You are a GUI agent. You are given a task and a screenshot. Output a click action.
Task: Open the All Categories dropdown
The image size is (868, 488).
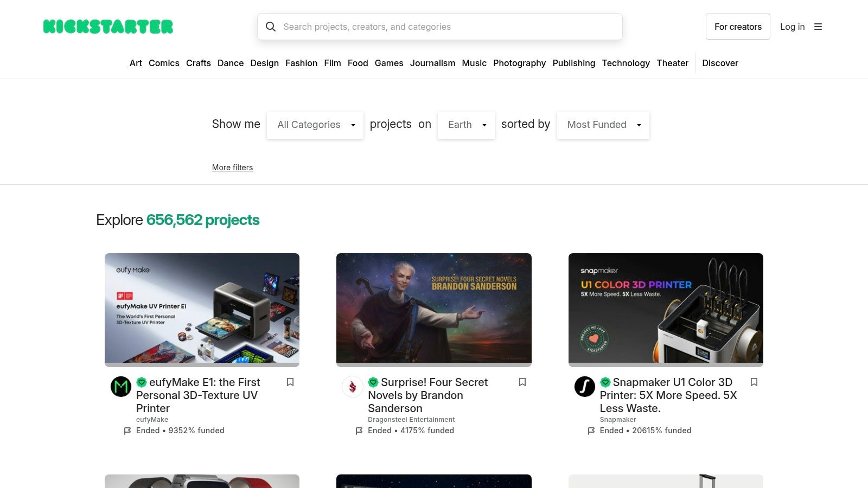coord(315,125)
